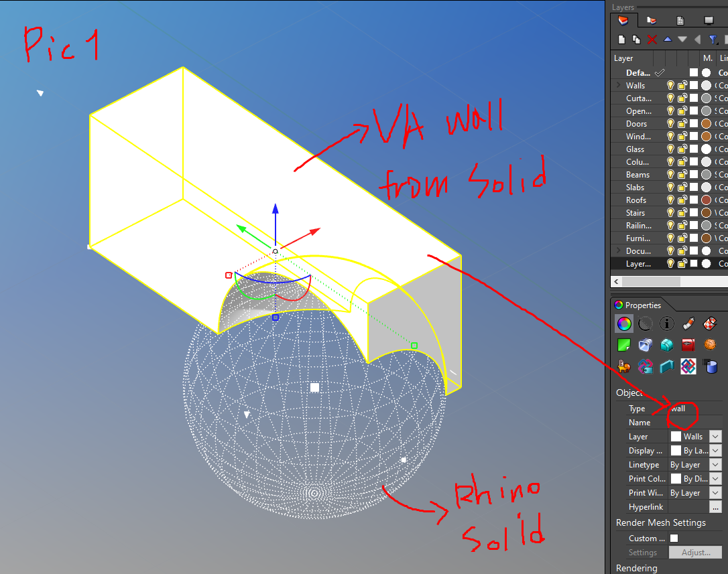728x574 pixels.
Task: Open the orange animal figure icon
Action: click(x=624, y=366)
